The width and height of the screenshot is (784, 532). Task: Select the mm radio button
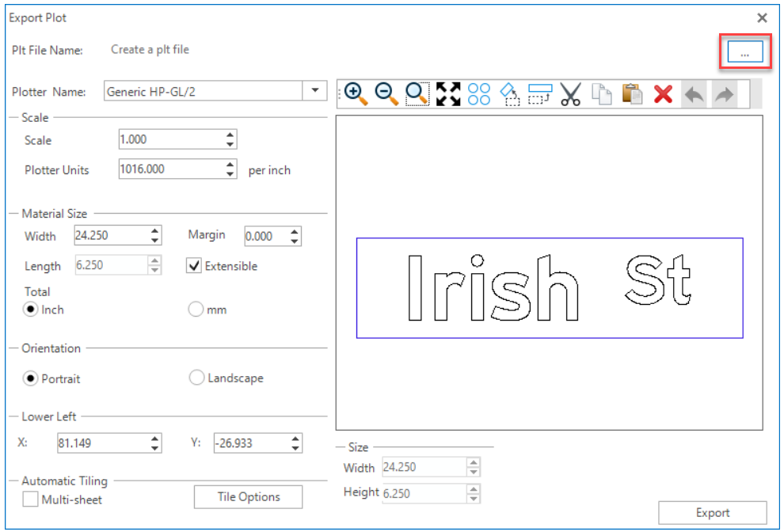(196, 309)
